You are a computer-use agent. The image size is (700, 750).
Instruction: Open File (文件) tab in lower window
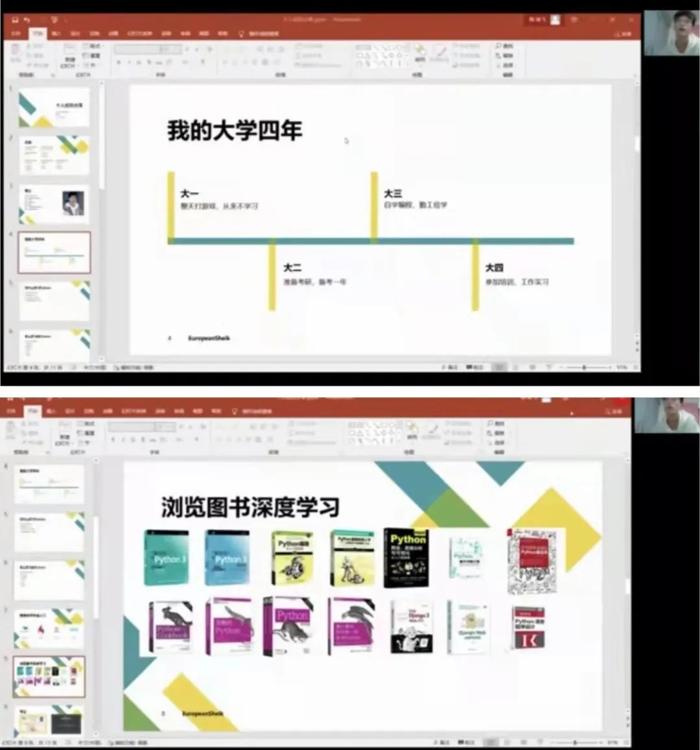11,411
